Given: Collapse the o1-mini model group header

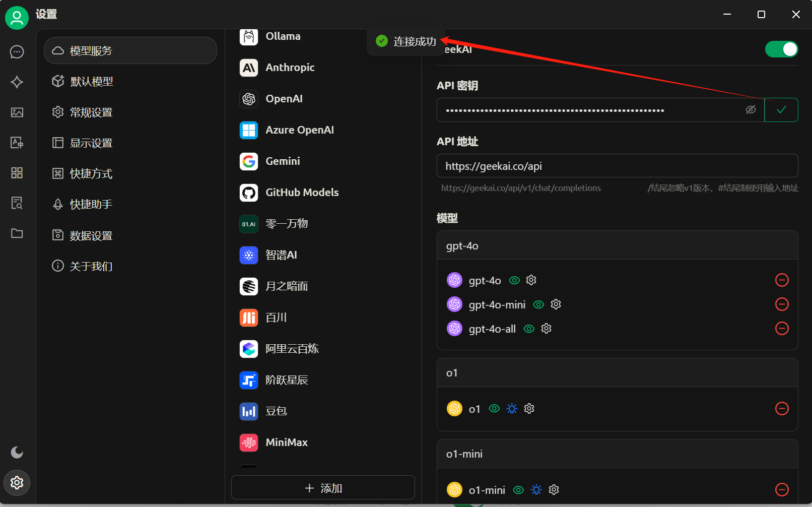Looking at the screenshot, I should tap(617, 454).
